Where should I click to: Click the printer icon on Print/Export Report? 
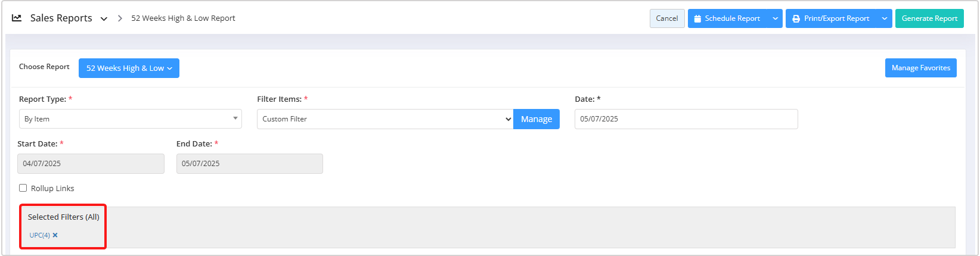pyautogui.click(x=796, y=19)
